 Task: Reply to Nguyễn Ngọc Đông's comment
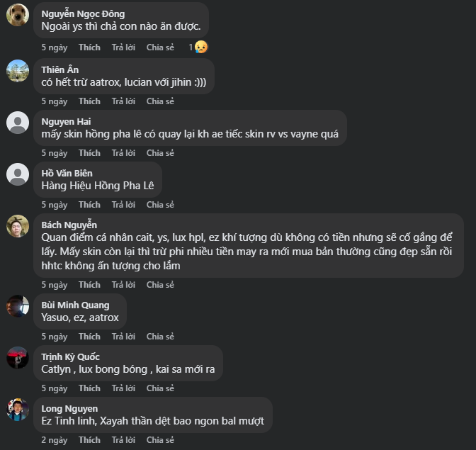click(123, 47)
